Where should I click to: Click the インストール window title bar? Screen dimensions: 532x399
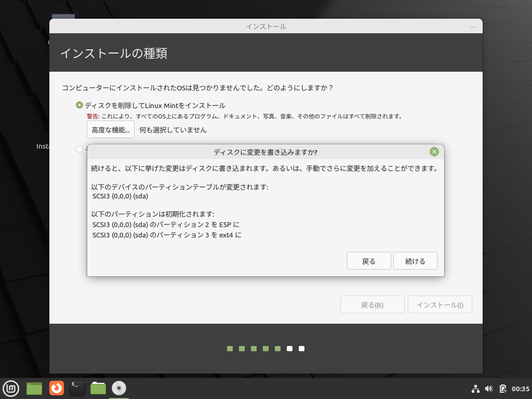(x=265, y=26)
